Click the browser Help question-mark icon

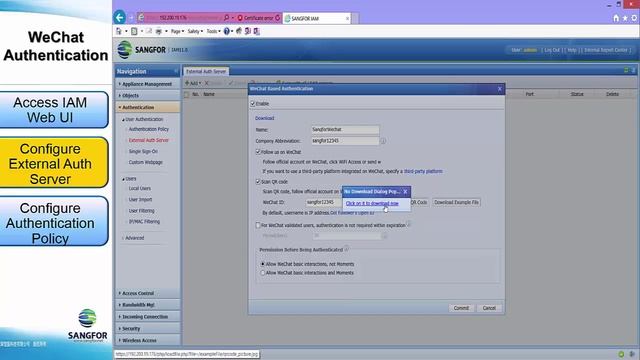(227, 31)
